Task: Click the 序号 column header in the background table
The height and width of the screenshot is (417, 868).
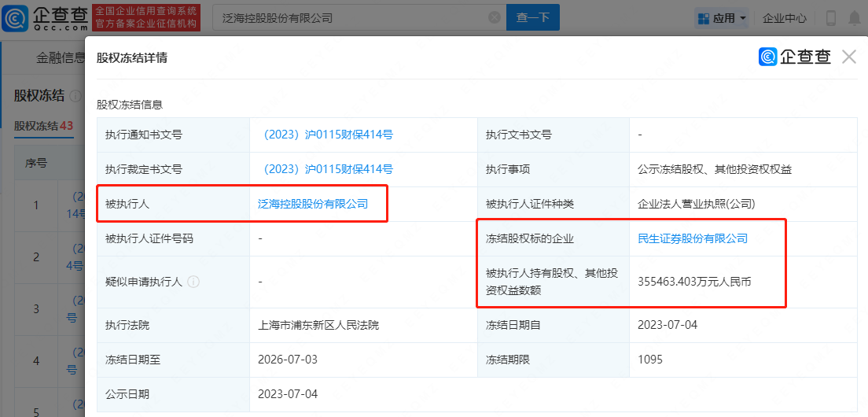Action: 35,163
